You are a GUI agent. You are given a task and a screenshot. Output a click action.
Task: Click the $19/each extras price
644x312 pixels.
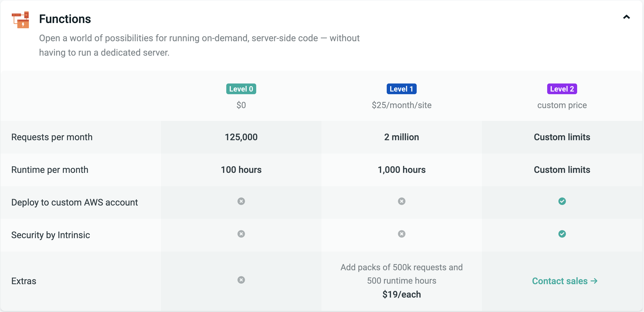[401, 294]
